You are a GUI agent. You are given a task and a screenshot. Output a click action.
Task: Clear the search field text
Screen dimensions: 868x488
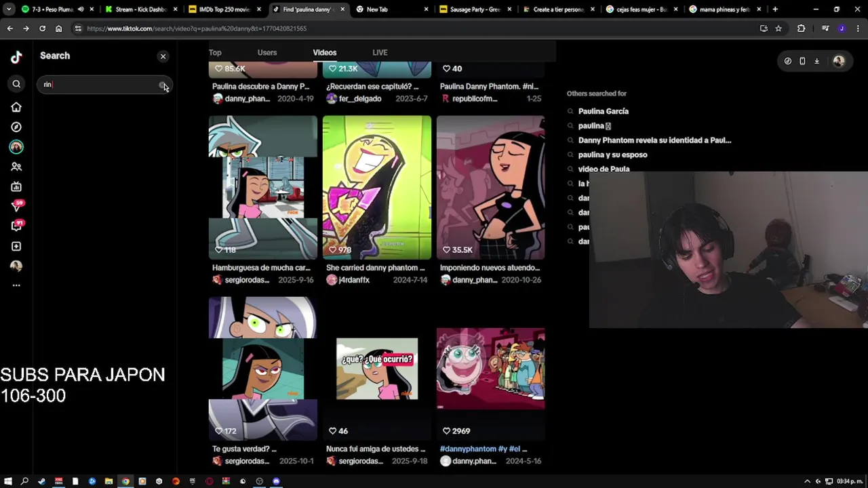pos(163,85)
